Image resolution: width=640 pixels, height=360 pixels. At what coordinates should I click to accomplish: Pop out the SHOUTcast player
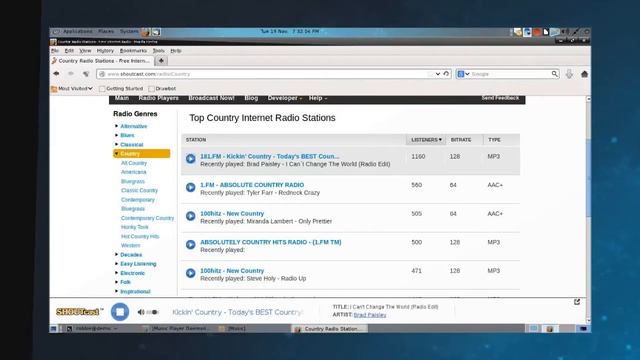(x=577, y=302)
